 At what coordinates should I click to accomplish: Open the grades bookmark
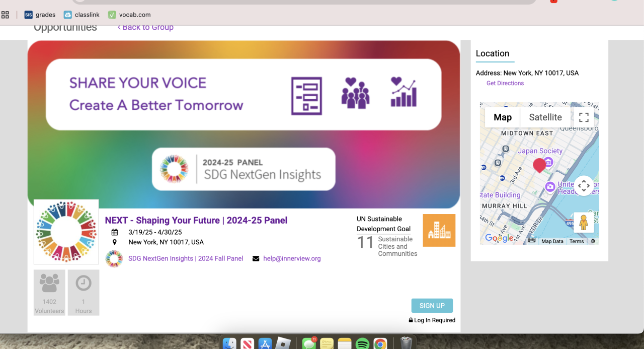coord(40,15)
